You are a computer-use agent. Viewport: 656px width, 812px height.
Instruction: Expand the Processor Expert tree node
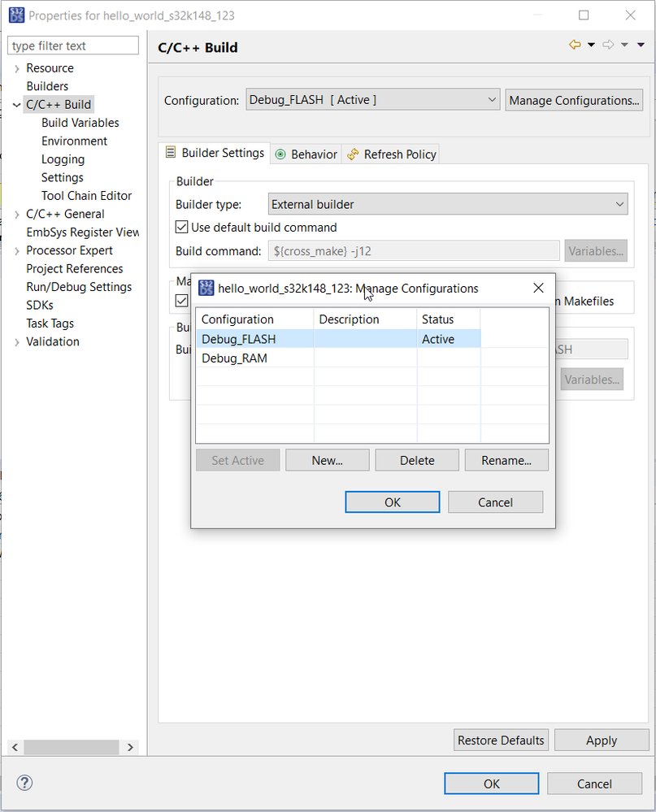pos(17,251)
